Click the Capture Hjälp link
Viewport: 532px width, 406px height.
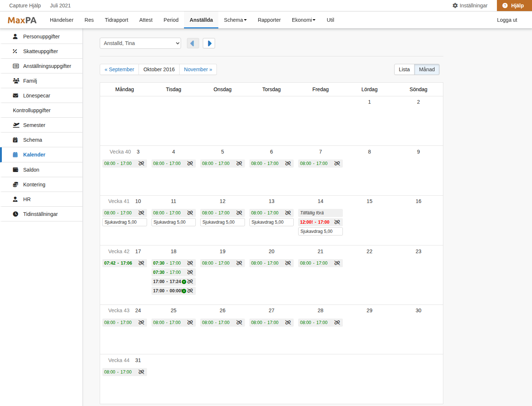click(25, 6)
